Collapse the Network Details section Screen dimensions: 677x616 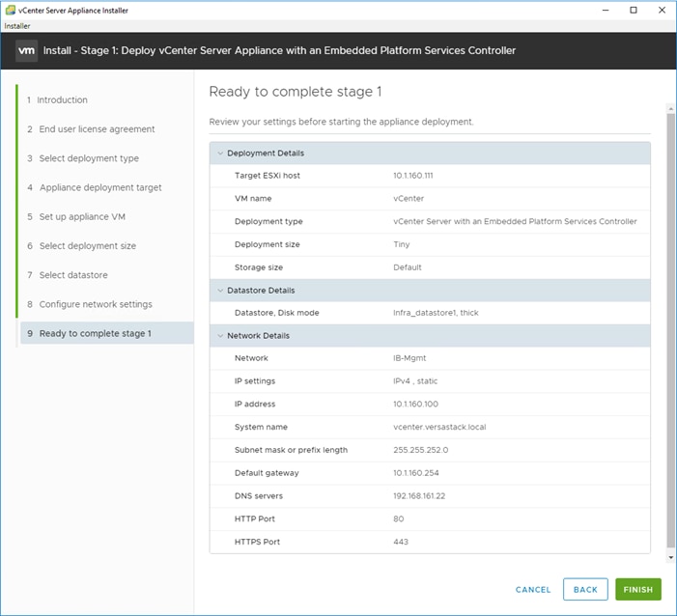point(220,336)
